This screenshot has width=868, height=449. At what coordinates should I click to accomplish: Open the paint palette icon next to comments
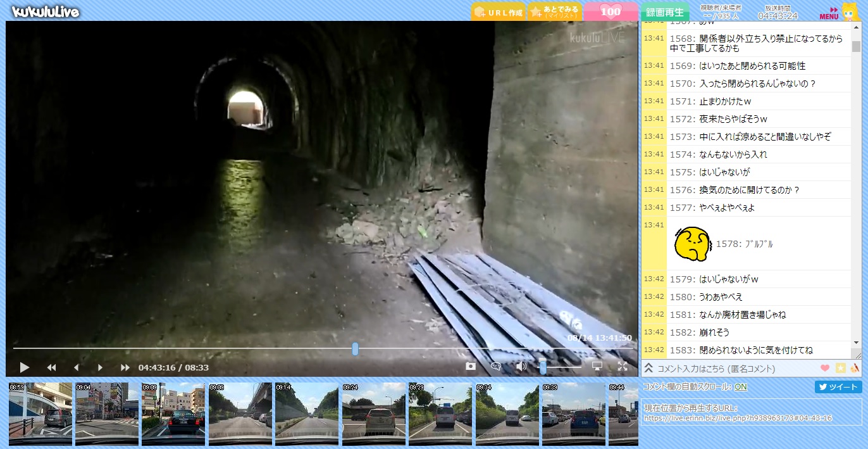point(855,368)
